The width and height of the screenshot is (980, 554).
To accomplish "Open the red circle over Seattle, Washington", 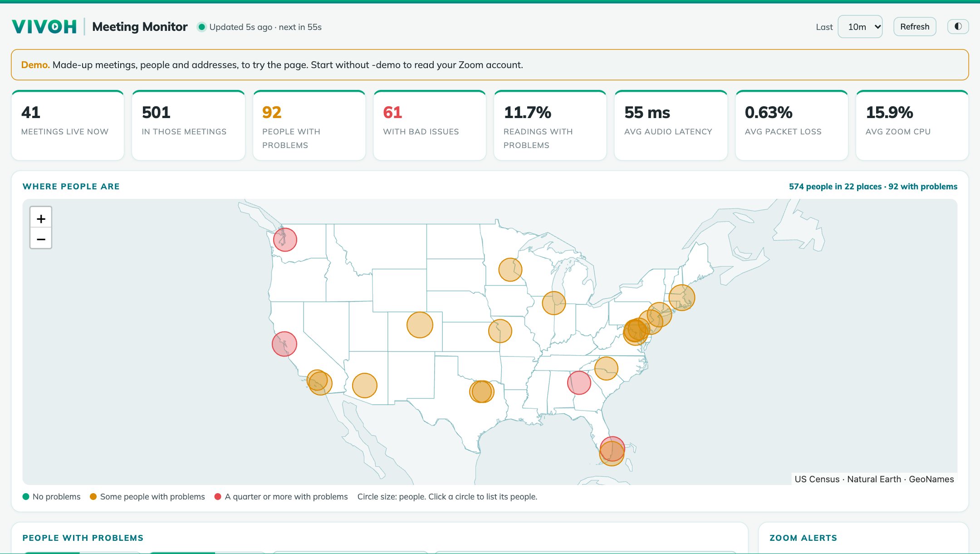I will (285, 239).
